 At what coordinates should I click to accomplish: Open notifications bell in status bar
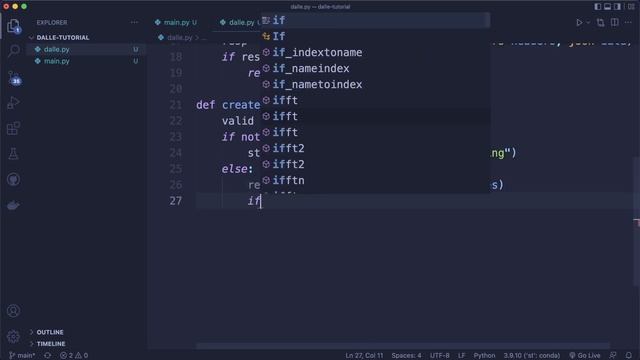pos(629,356)
